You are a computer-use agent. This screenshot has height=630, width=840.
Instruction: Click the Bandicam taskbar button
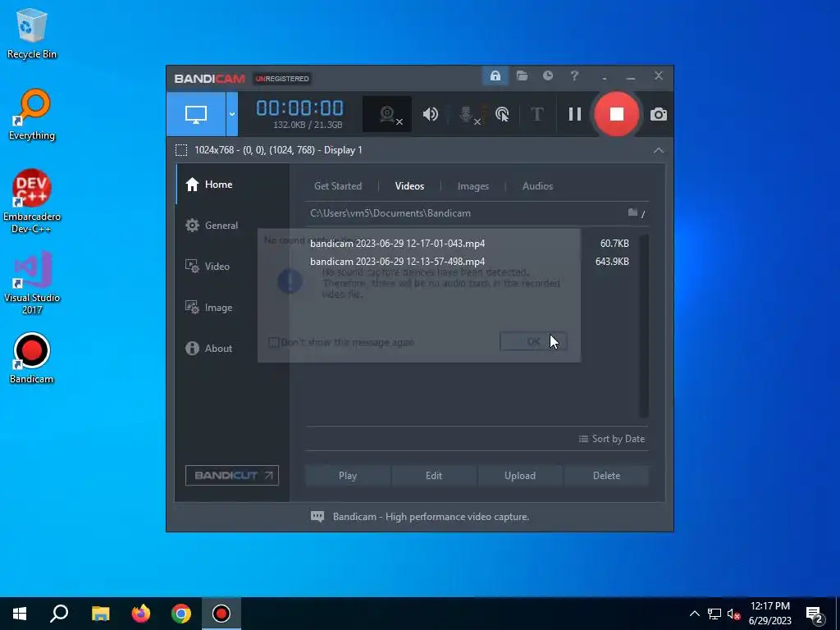221,614
